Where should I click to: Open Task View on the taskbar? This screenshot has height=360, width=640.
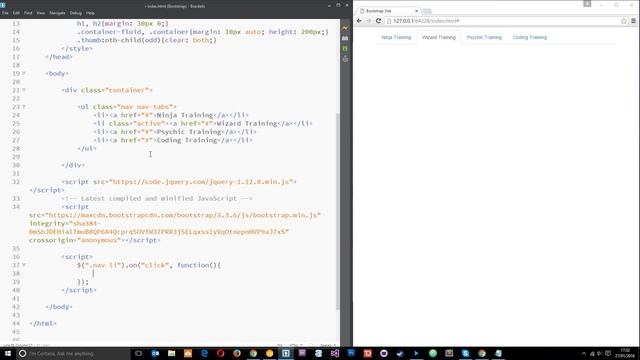pyautogui.click(x=139, y=353)
